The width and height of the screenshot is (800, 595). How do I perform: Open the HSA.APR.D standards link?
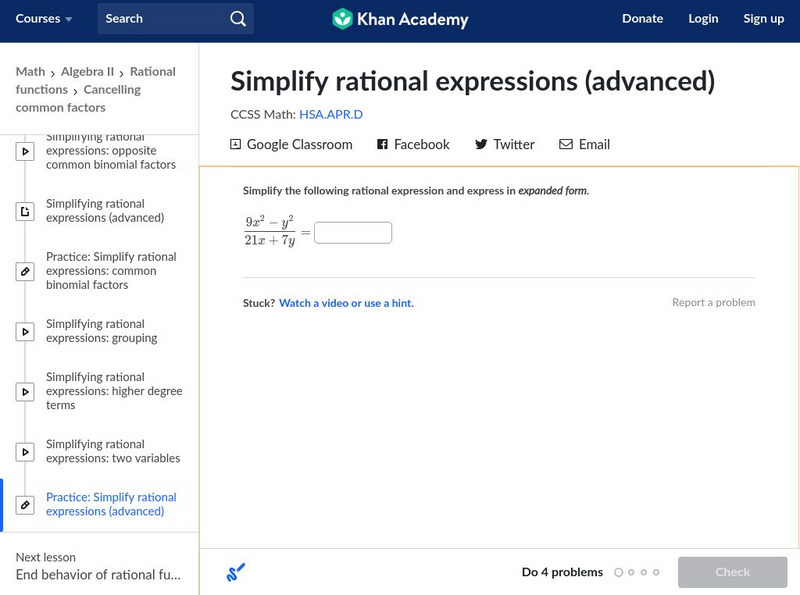(330, 115)
